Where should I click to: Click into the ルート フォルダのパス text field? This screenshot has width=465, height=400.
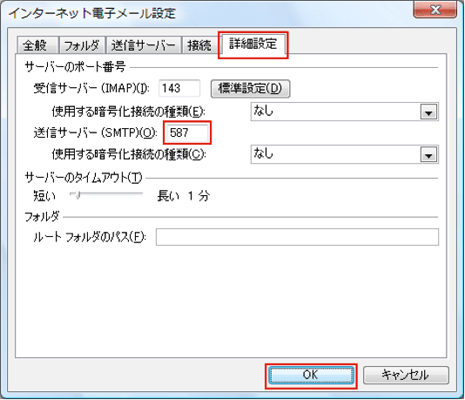pyautogui.click(x=297, y=237)
